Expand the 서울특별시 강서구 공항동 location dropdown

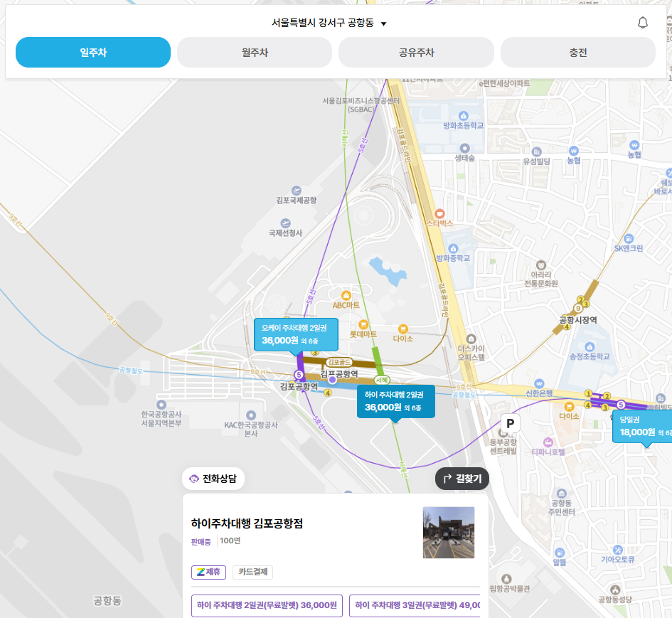(x=329, y=23)
